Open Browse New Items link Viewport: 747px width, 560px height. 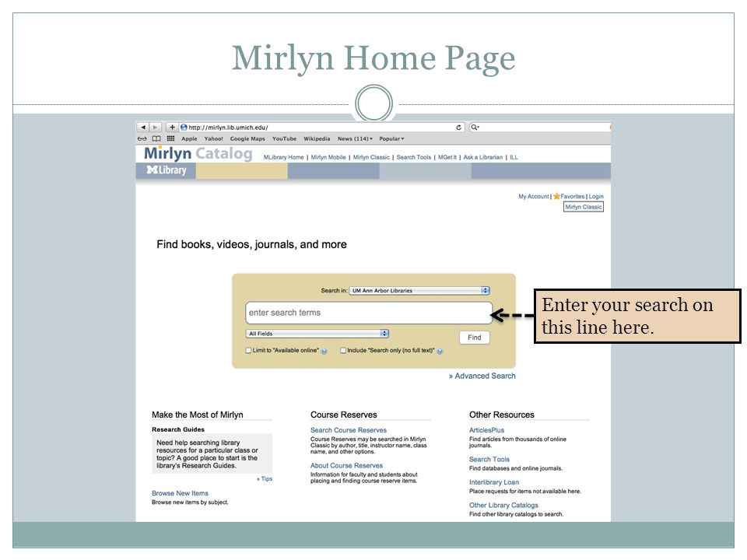[180, 493]
